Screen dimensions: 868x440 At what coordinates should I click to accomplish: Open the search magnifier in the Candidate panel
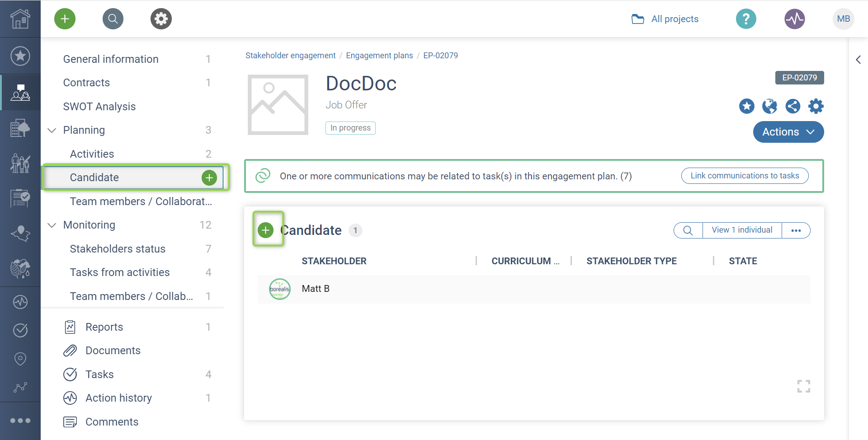coord(688,230)
